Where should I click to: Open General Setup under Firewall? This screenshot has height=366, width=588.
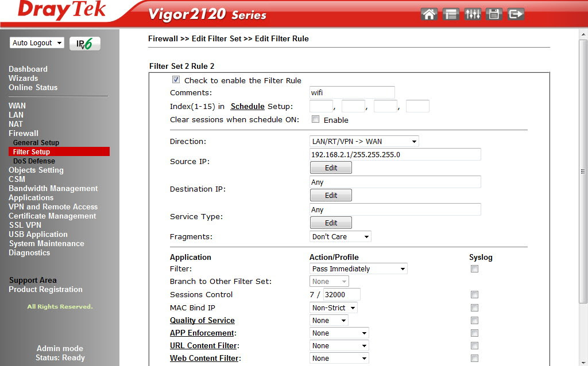click(x=36, y=142)
